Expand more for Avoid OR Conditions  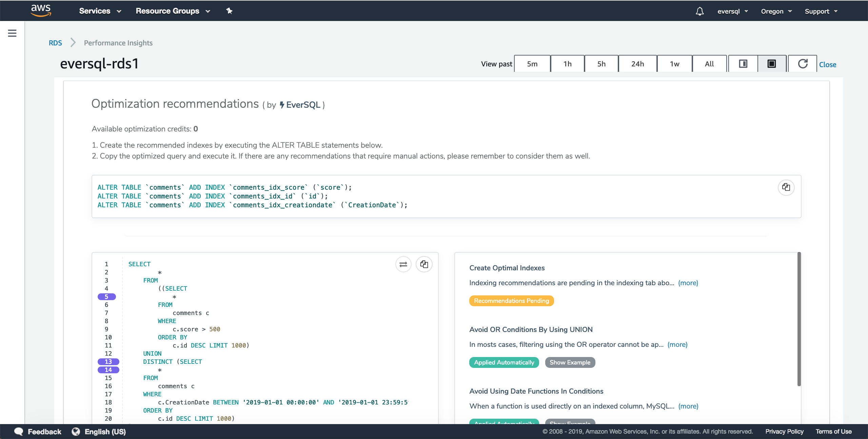coord(677,344)
